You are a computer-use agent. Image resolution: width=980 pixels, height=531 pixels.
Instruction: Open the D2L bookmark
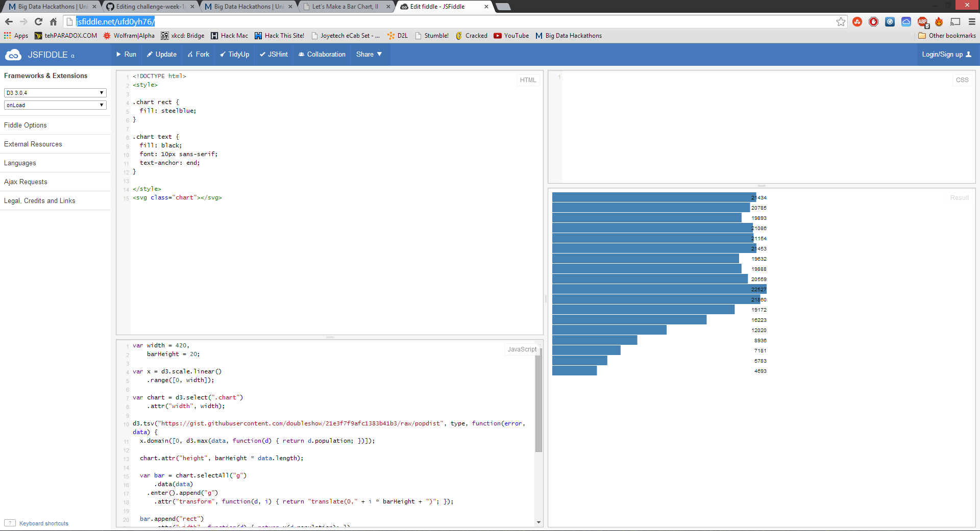(x=398, y=36)
